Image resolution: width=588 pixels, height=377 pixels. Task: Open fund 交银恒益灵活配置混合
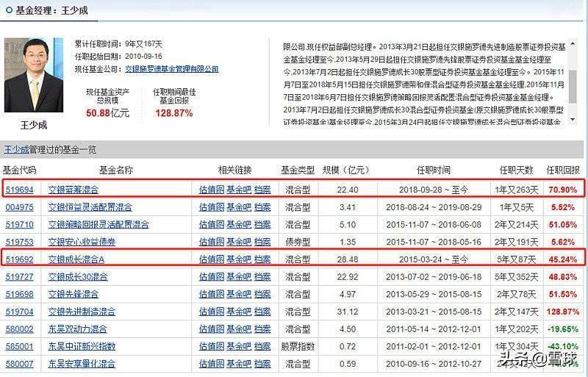click(x=90, y=207)
